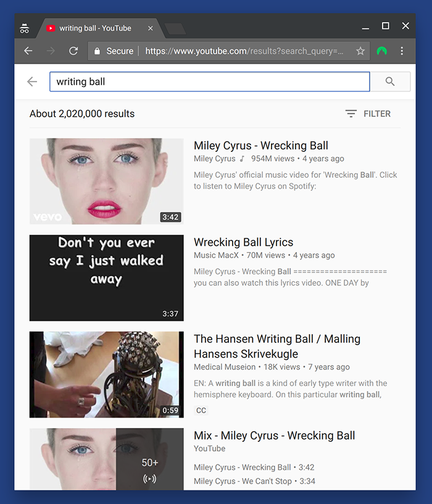The width and height of the screenshot is (432, 504).
Task: Bookmark this page with the star icon
Action: 360,51
